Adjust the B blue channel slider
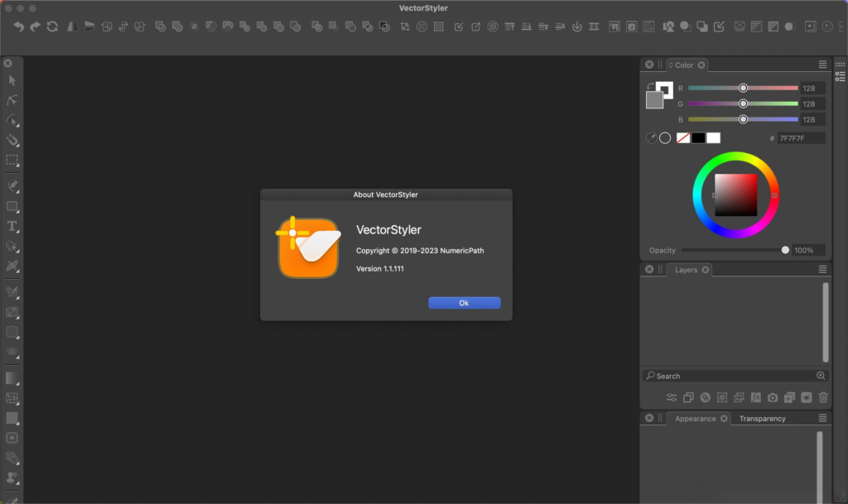Viewport: 848px width, 504px height. (x=743, y=119)
